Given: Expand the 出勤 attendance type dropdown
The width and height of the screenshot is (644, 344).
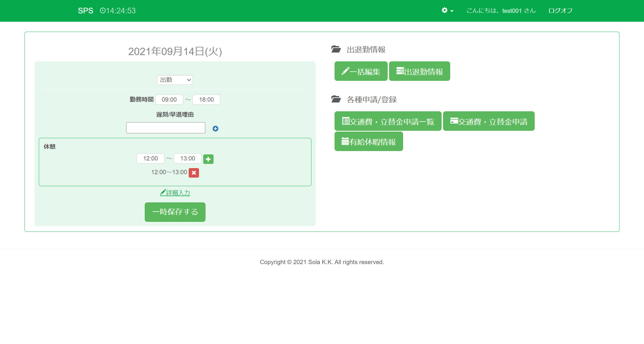Looking at the screenshot, I should pos(175,80).
